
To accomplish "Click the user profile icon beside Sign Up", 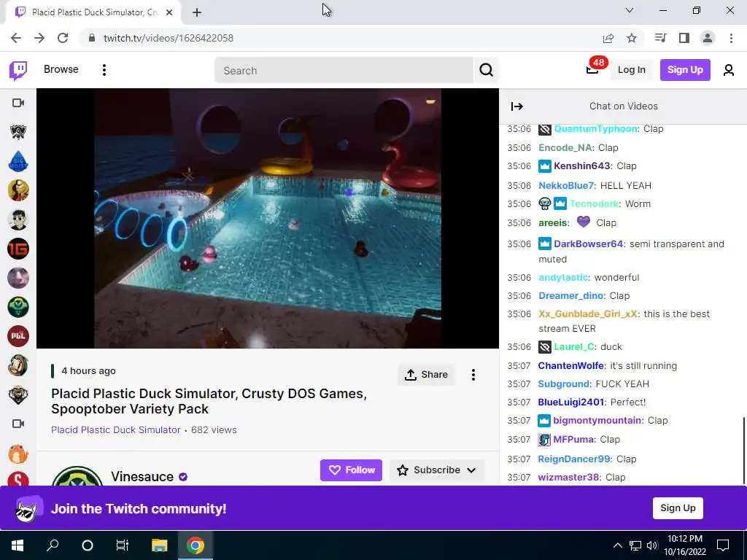I will 729,70.
